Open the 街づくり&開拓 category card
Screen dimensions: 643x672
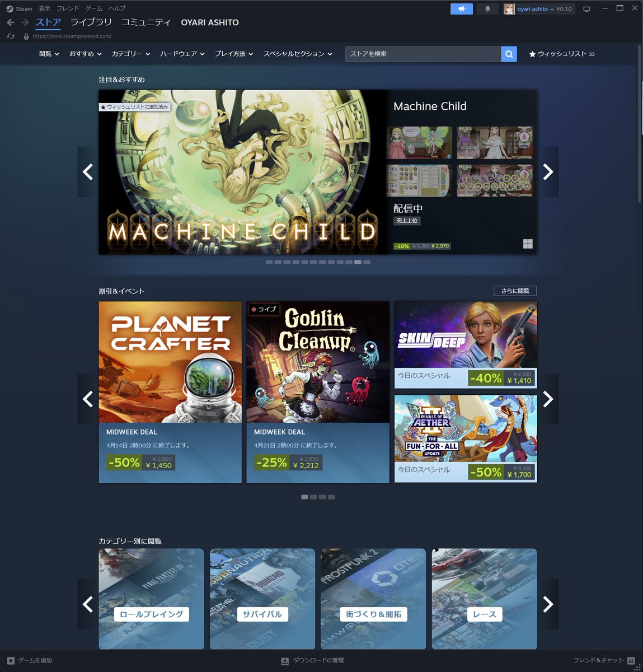(x=373, y=599)
